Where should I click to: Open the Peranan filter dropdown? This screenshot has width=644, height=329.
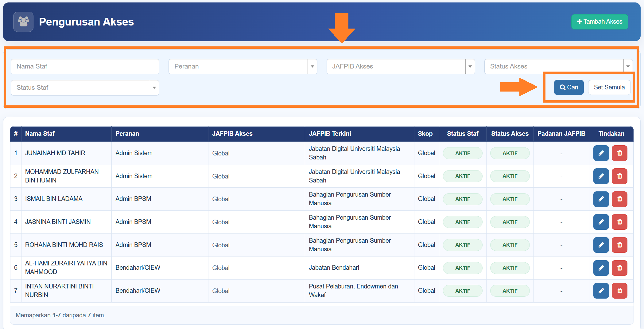[242, 66]
